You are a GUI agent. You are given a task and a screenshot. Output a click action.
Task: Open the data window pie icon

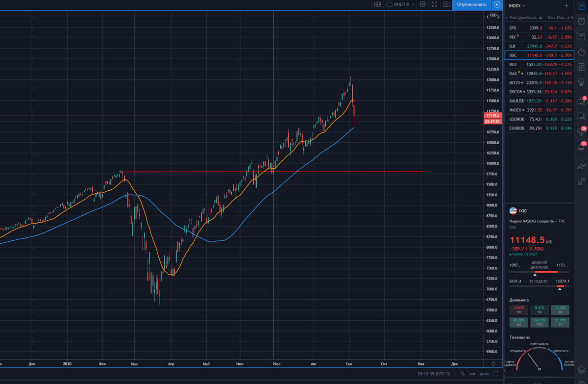(581, 51)
